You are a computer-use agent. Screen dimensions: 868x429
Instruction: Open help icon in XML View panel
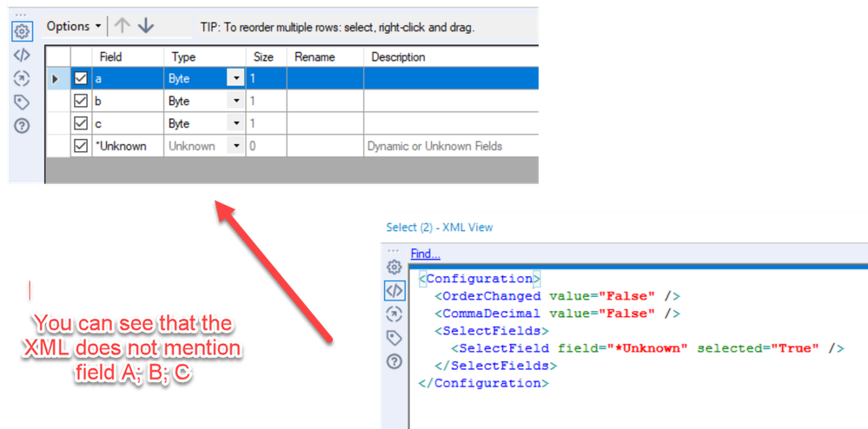[x=394, y=361]
